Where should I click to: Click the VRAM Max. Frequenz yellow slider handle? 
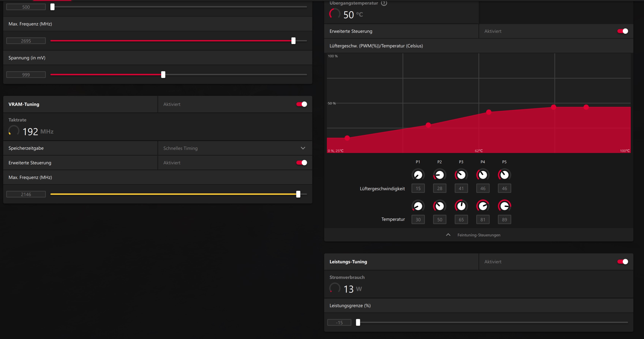pyautogui.click(x=298, y=194)
